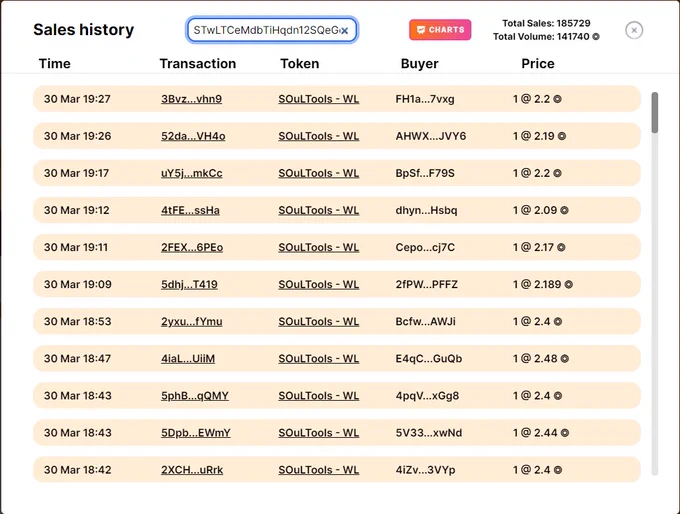Open SOuLTools - WL token in 19:27 row
The height and width of the screenshot is (514, 680).
coord(318,99)
